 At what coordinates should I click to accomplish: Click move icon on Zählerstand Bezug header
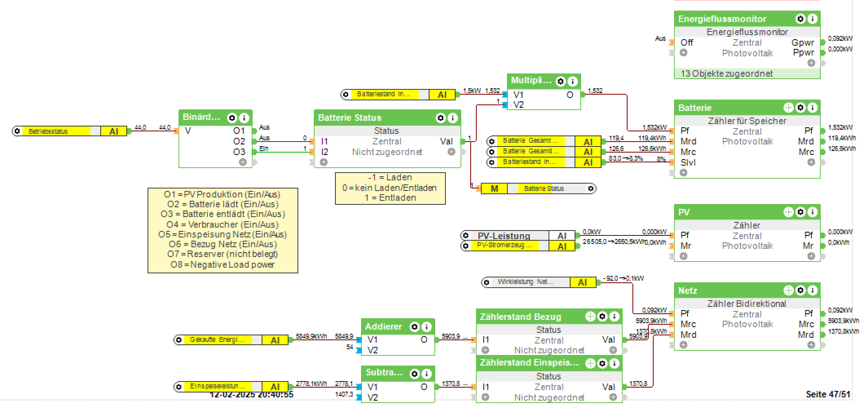pyautogui.click(x=590, y=317)
